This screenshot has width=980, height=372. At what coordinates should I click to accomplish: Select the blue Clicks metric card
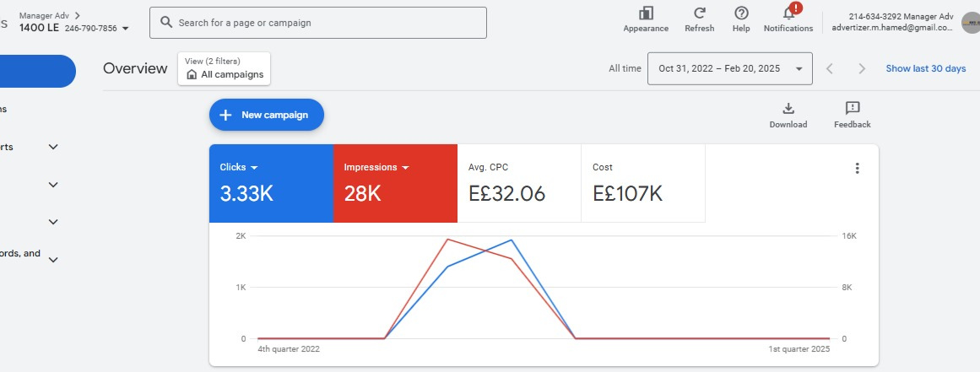click(x=271, y=183)
